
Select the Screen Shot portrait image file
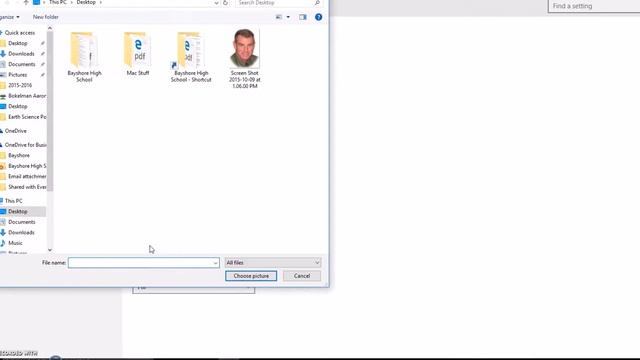tap(244, 59)
